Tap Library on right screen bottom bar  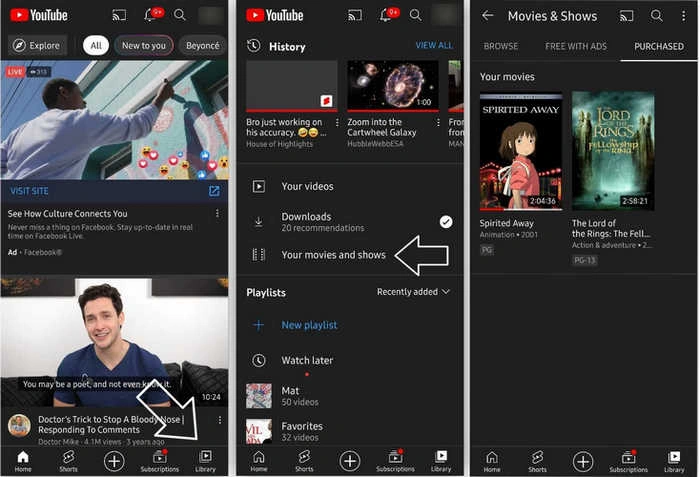(674, 462)
